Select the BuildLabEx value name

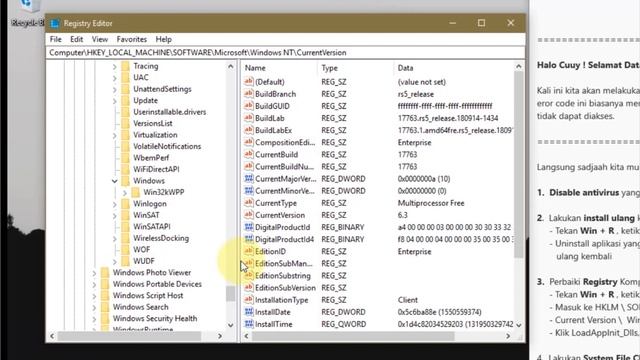(273, 130)
